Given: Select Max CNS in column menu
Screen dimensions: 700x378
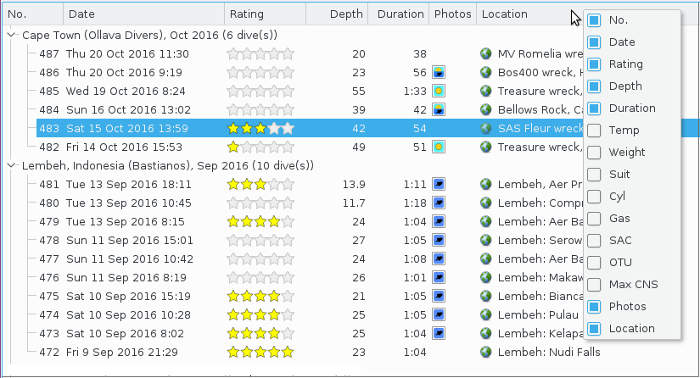Looking at the screenshot, I should [633, 284].
